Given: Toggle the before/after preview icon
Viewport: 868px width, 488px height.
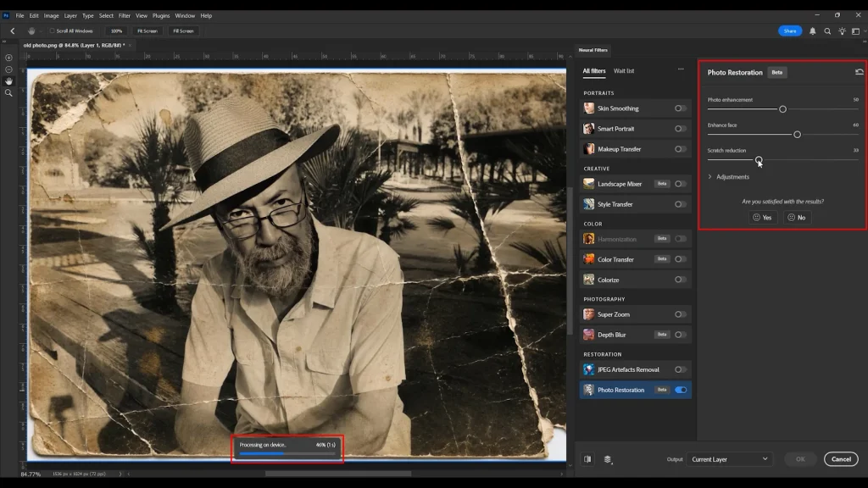Looking at the screenshot, I should click(588, 459).
